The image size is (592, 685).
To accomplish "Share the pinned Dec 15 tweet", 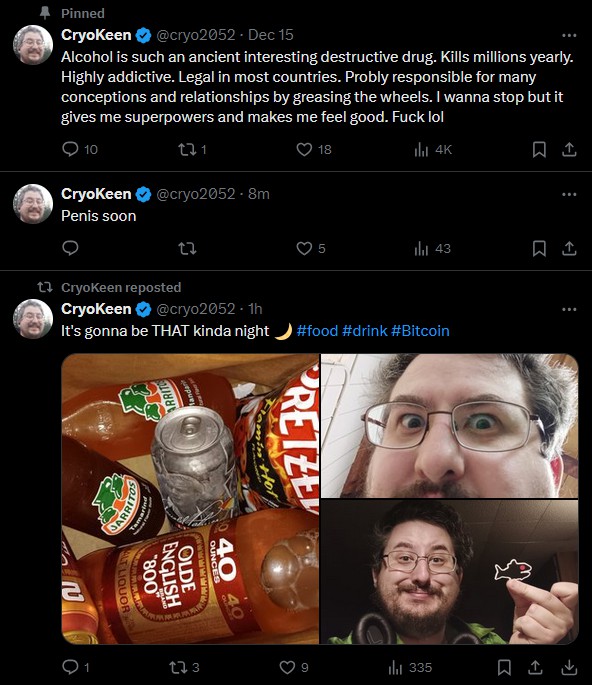I will pyautogui.click(x=569, y=149).
